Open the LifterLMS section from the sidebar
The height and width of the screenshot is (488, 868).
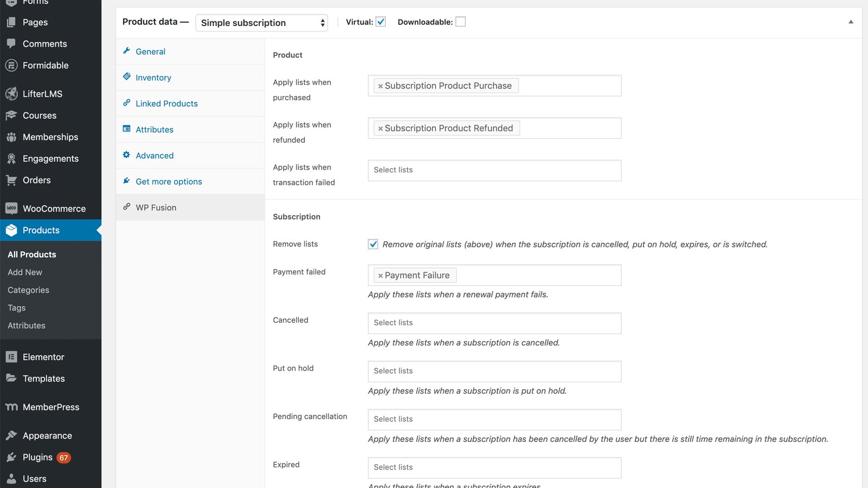coord(11,93)
